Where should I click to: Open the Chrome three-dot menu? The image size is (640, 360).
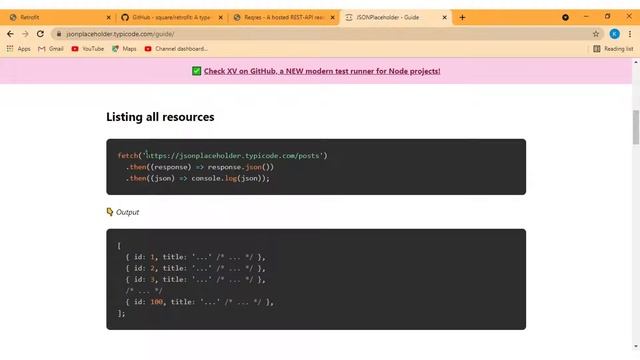pyautogui.click(x=630, y=34)
